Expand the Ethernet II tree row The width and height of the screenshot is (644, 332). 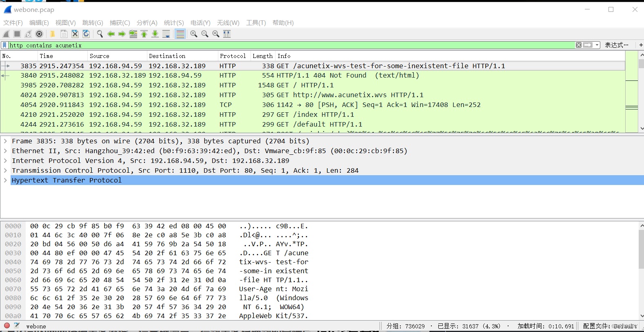(5, 151)
